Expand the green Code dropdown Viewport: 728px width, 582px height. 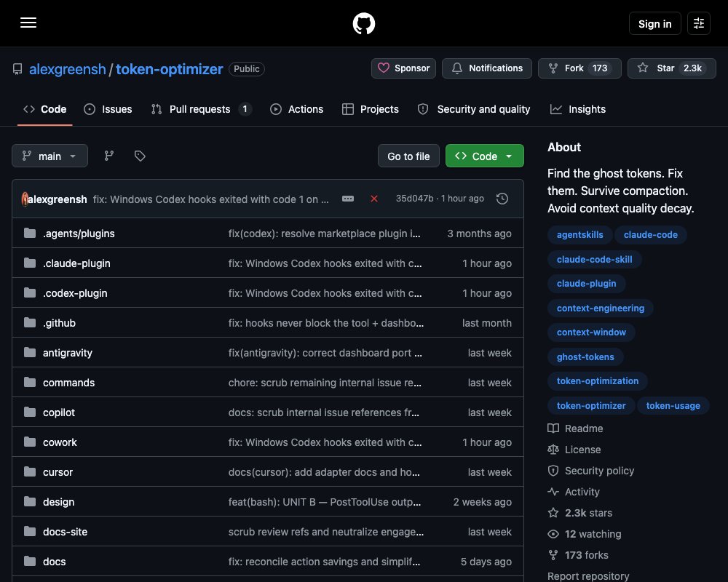tap(484, 156)
